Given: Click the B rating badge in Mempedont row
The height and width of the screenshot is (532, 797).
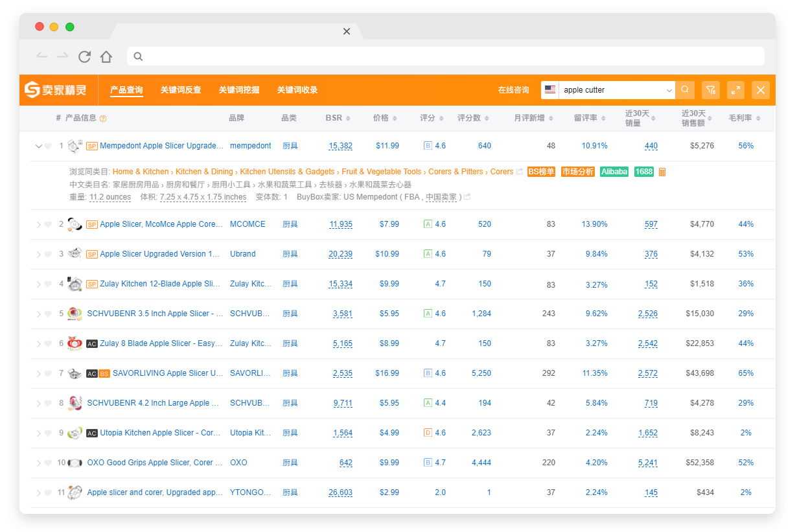Looking at the screenshot, I should pyautogui.click(x=428, y=146).
